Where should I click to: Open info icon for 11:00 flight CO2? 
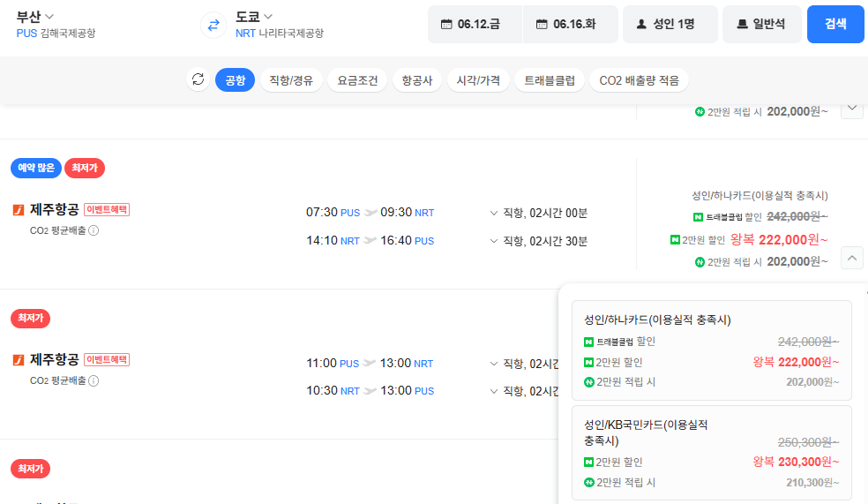(94, 380)
